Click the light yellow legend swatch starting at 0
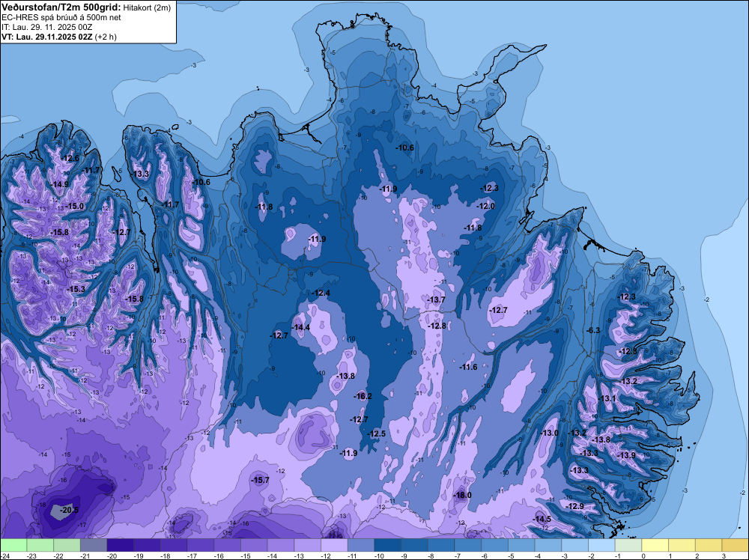Viewport: 749px width, 560px height. click(x=655, y=545)
